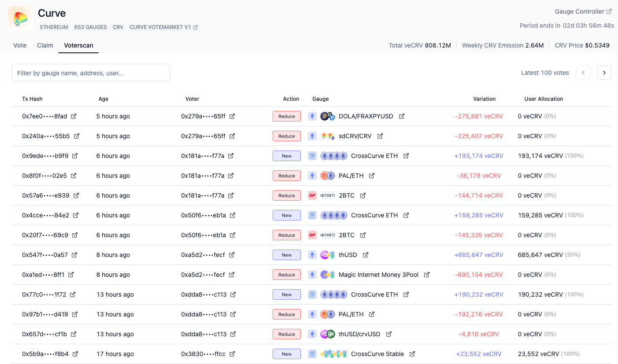
Task: Go to next page of votes
Action: tap(604, 73)
